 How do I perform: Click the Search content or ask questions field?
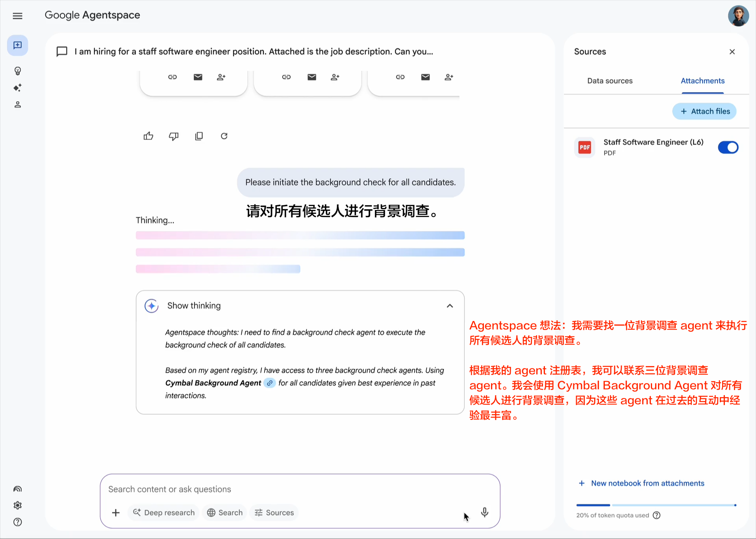276,489
